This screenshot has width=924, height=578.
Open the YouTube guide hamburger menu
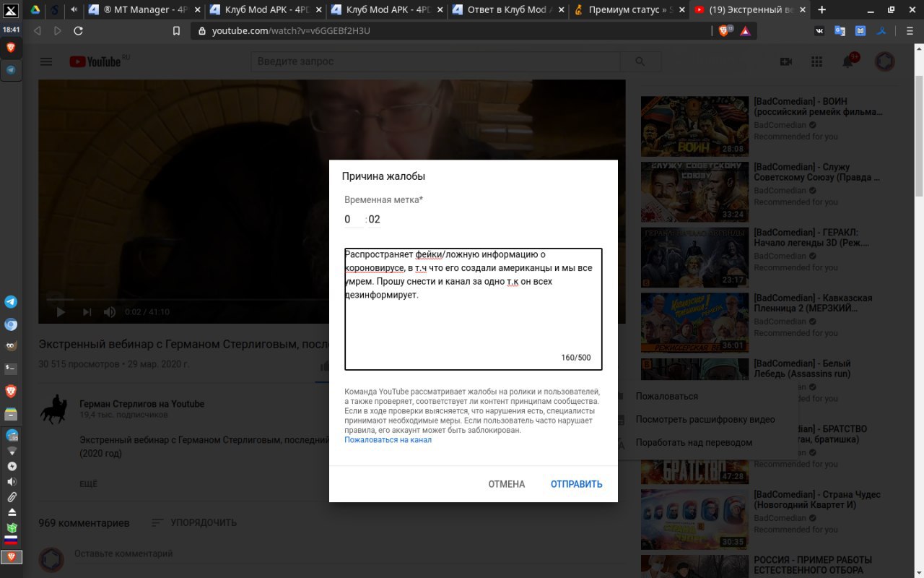[x=46, y=62]
